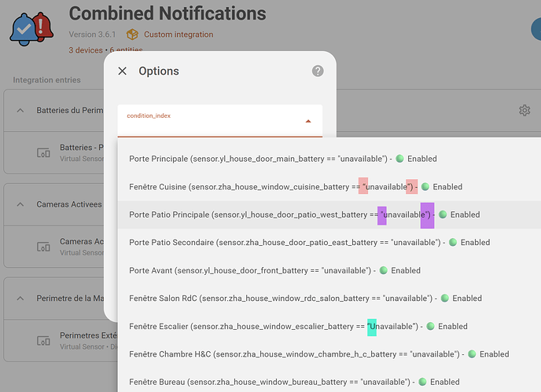
Task: Open the Options help icon
Action: click(318, 71)
